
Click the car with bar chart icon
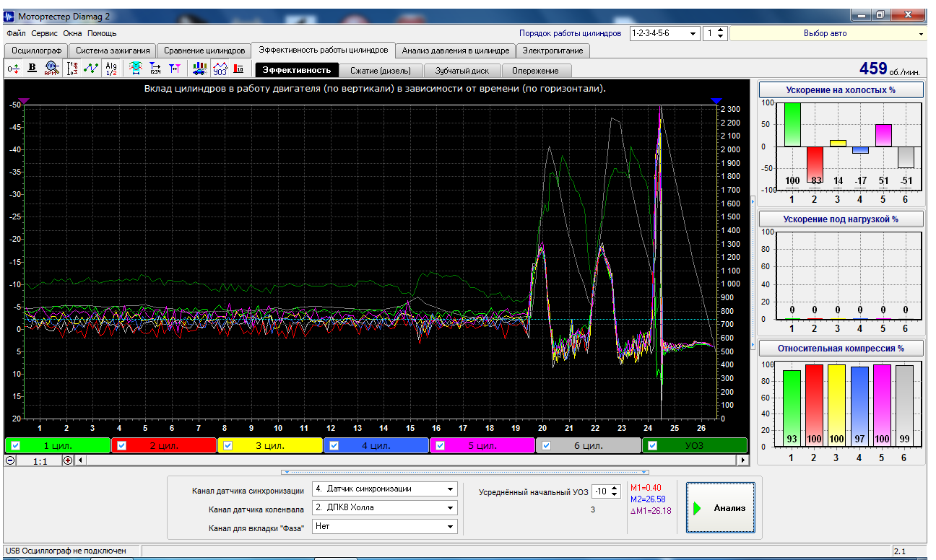click(199, 69)
